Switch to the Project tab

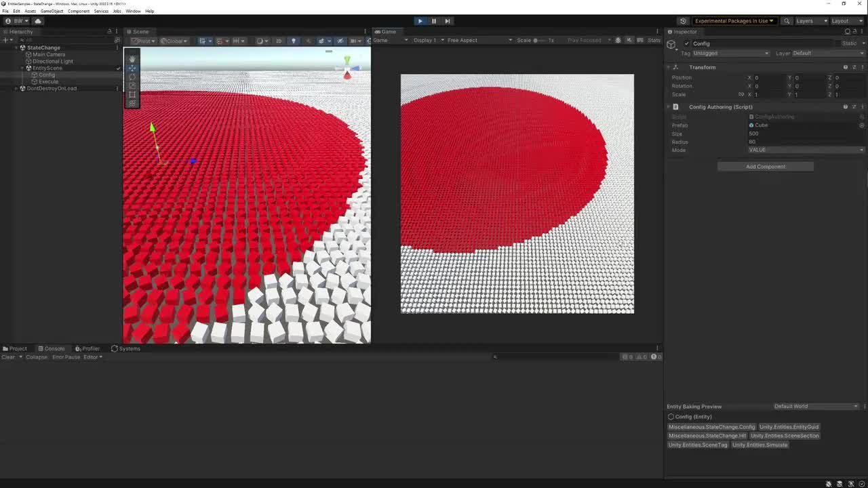pos(15,348)
